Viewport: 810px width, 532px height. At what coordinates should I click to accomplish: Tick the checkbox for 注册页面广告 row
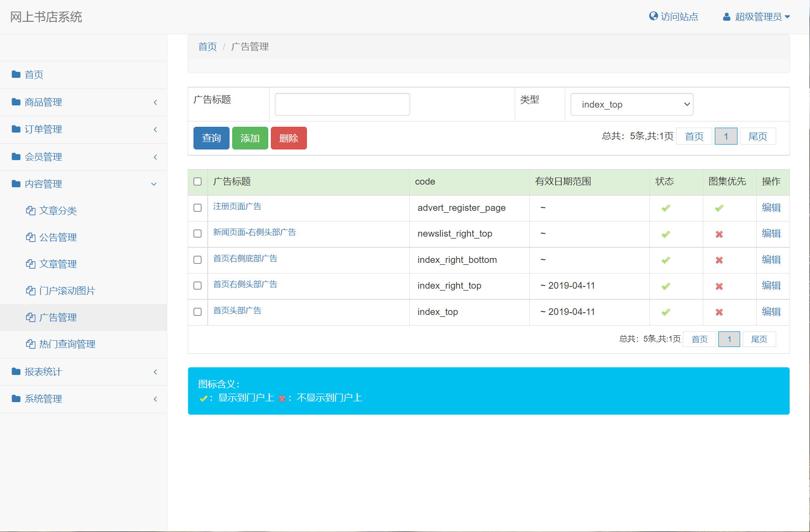[x=197, y=208]
